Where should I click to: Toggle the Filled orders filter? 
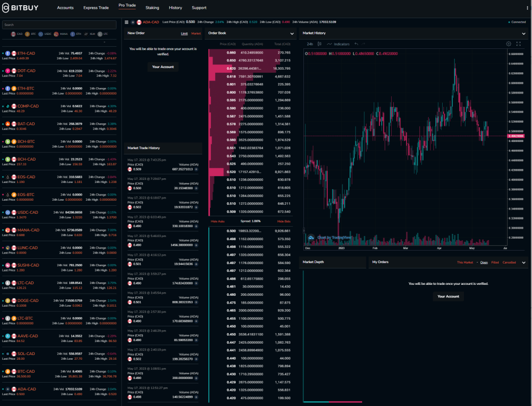pos(494,263)
